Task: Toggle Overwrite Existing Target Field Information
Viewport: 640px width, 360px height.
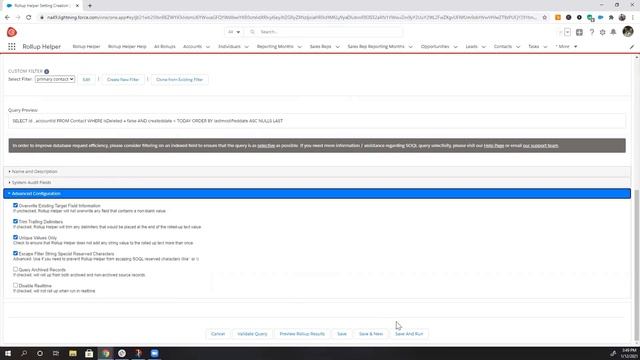Action: [x=16, y=206]
